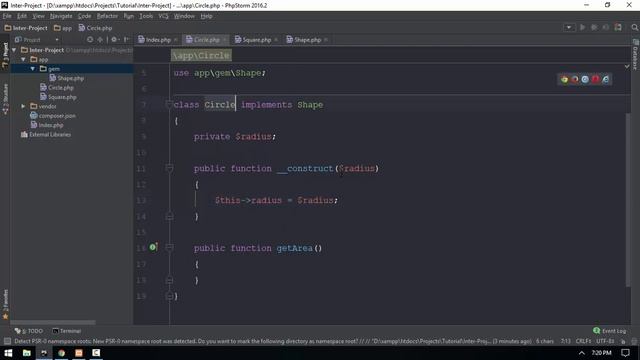Click UTF-8 encoding in status bar
Screen dimensions: 640x360
click(605, 341)
